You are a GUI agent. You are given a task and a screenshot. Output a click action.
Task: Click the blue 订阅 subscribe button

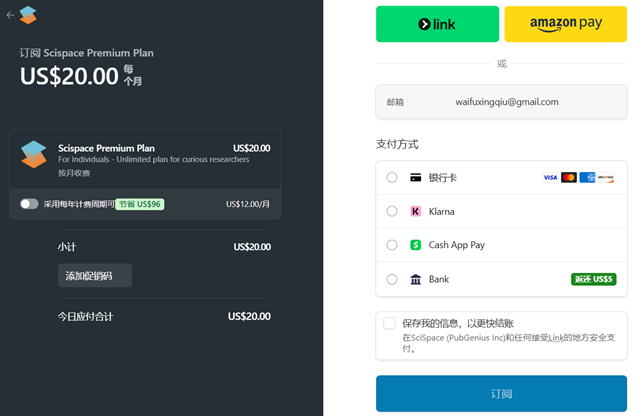[x=501, y=393]
